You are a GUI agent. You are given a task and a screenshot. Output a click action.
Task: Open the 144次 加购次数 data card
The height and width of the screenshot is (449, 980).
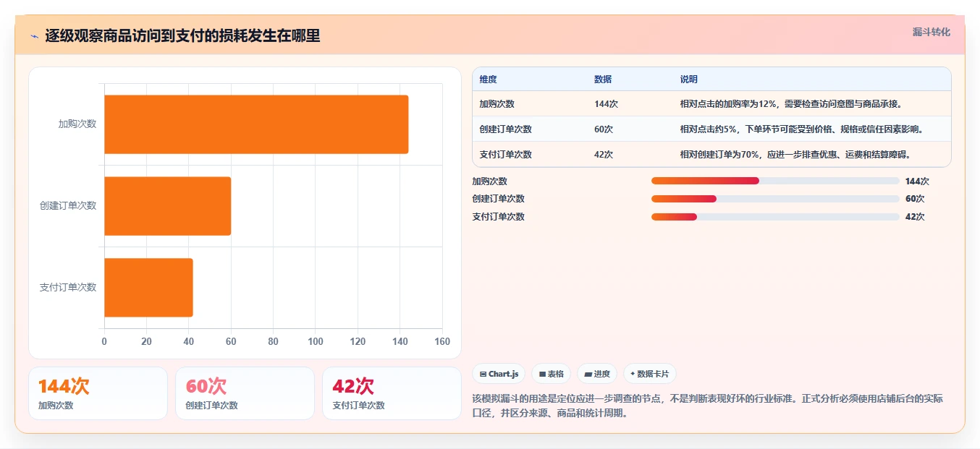coord(98,393)
